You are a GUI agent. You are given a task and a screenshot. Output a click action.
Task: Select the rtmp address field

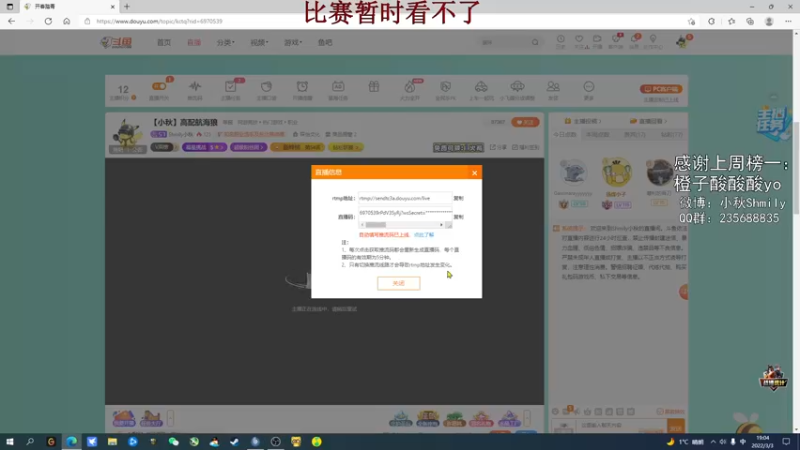[x=405, y=198]
